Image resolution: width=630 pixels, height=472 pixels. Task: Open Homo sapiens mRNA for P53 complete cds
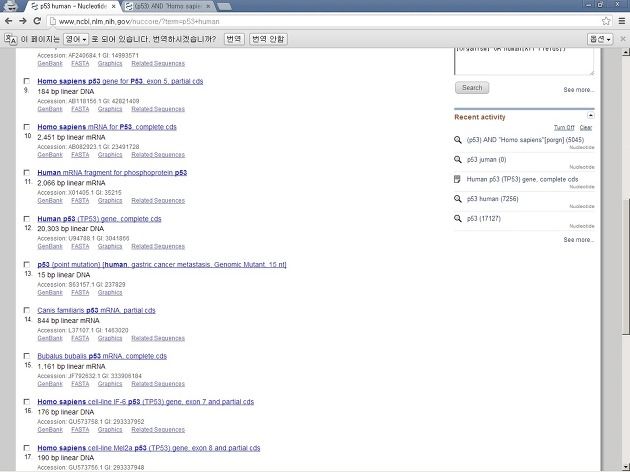[x=107, y=127]
